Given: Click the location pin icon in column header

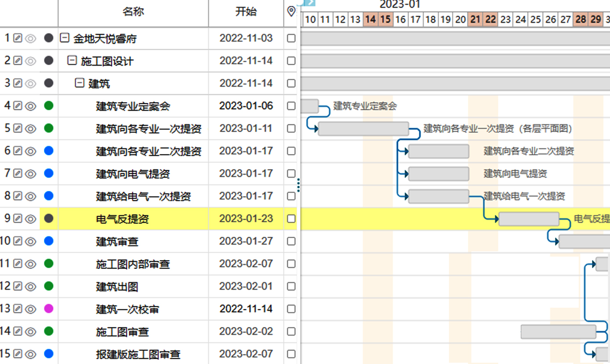Looking at the screenshot, I should [291, 11].
